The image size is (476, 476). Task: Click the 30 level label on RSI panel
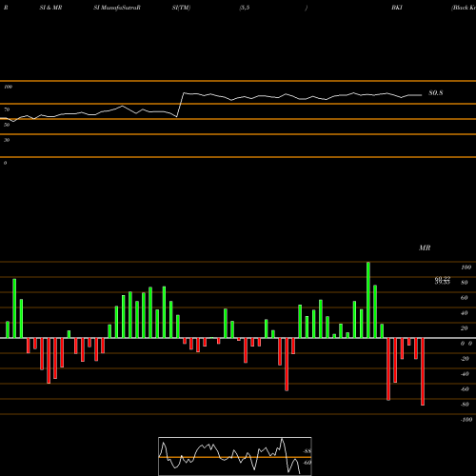click(x=7, y=140)
